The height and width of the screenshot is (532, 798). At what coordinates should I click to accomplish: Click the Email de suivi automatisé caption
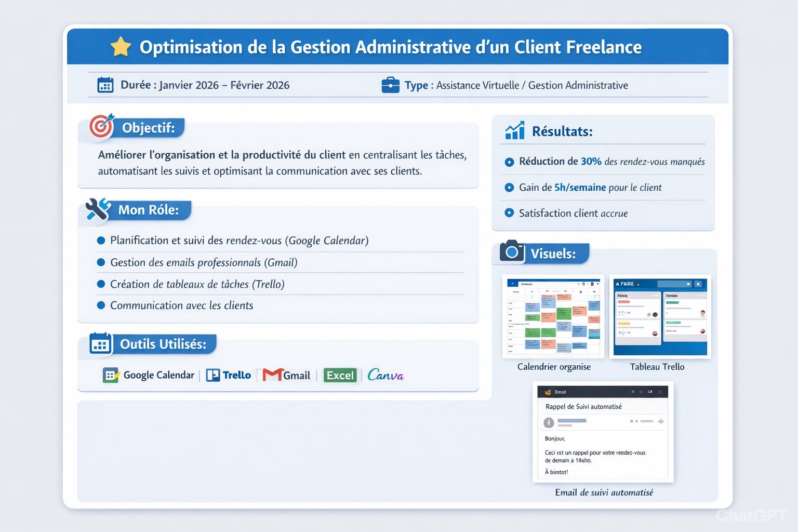(x=604, y=493)
